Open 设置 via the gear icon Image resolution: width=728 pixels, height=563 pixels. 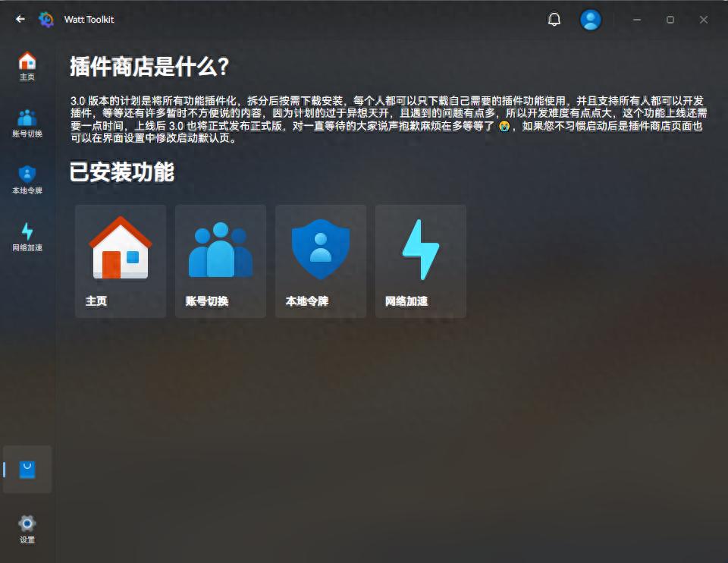pos(27,524)
